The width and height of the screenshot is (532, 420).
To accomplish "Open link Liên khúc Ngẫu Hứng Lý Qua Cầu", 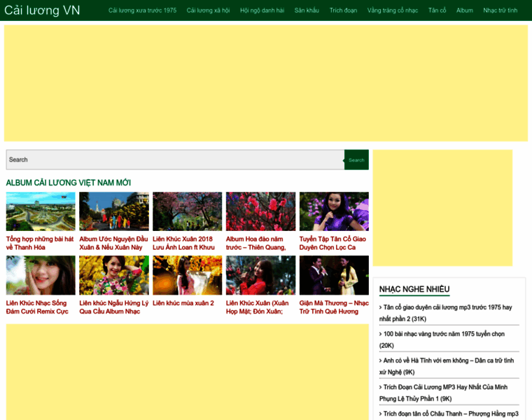I will click(x=114, y=307).
